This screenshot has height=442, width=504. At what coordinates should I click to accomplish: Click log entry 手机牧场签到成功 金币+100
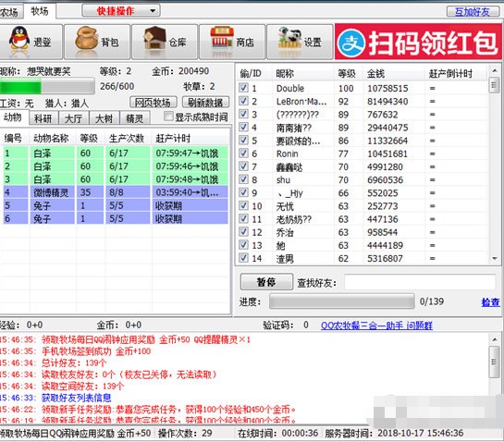96,351
